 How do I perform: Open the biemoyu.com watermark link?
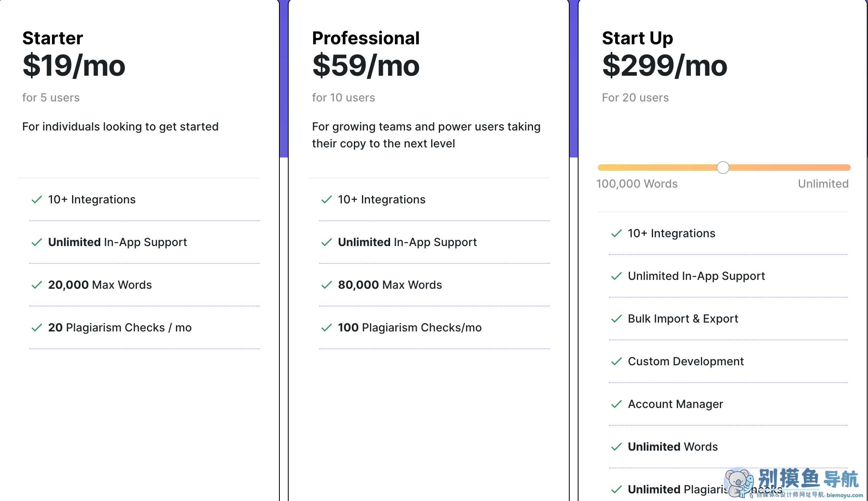[845, 495]
